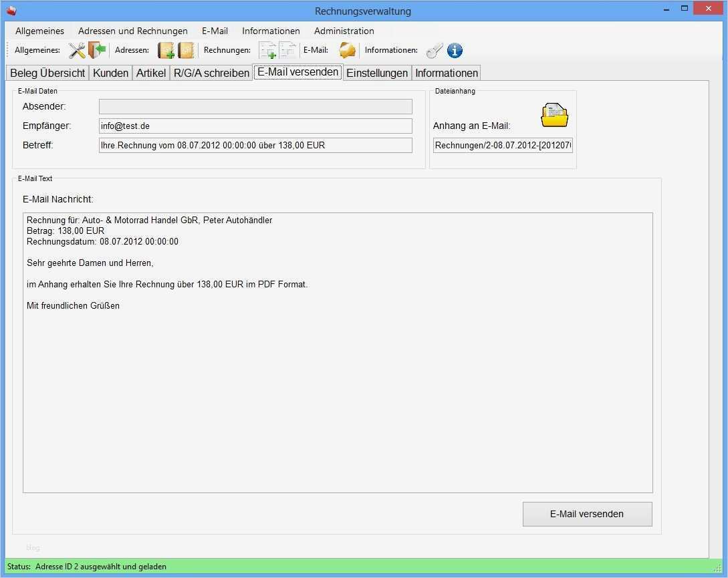Viewport: 728px width, 578px height.
Task: Open the Administration menu
Action: 344,31
